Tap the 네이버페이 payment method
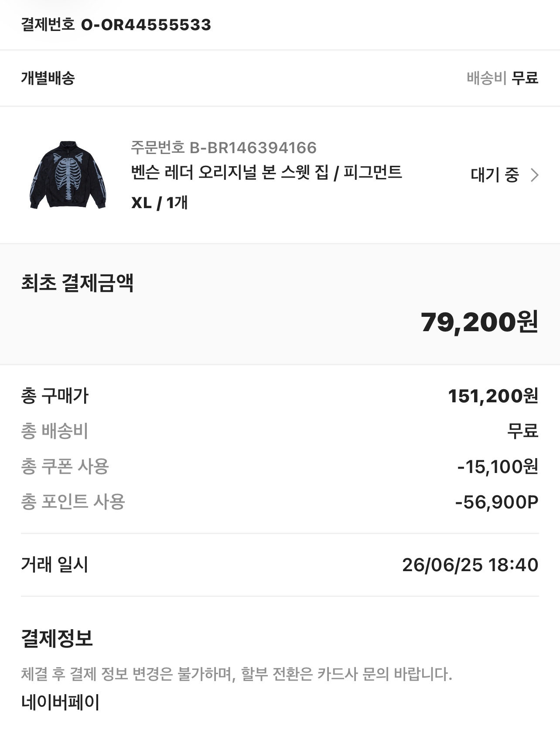This screenshot has width=560, height=747. [x=60, y=702]
